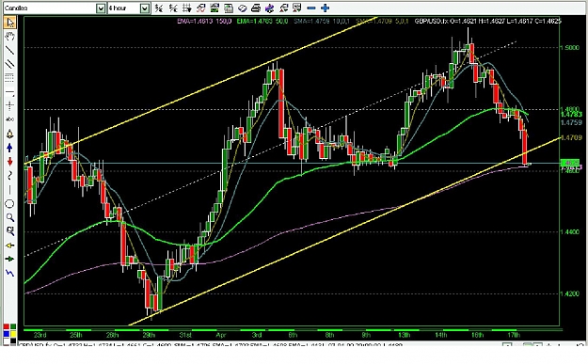Click the 1.4200 price axis label
Viewport: 588px width, 364px height.
(x=569, y=293)
